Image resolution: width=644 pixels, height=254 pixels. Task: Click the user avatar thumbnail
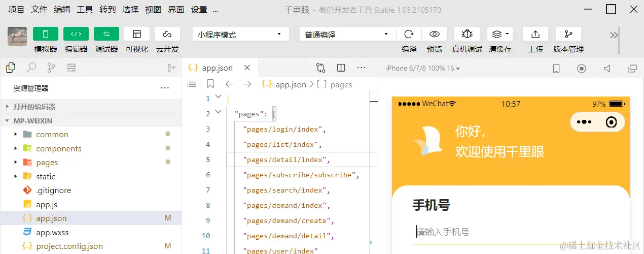17,36
